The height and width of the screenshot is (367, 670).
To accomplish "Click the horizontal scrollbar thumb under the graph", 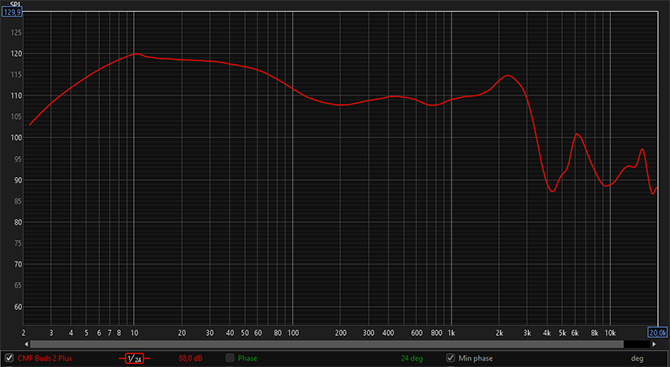I will (x=326, y=344).
